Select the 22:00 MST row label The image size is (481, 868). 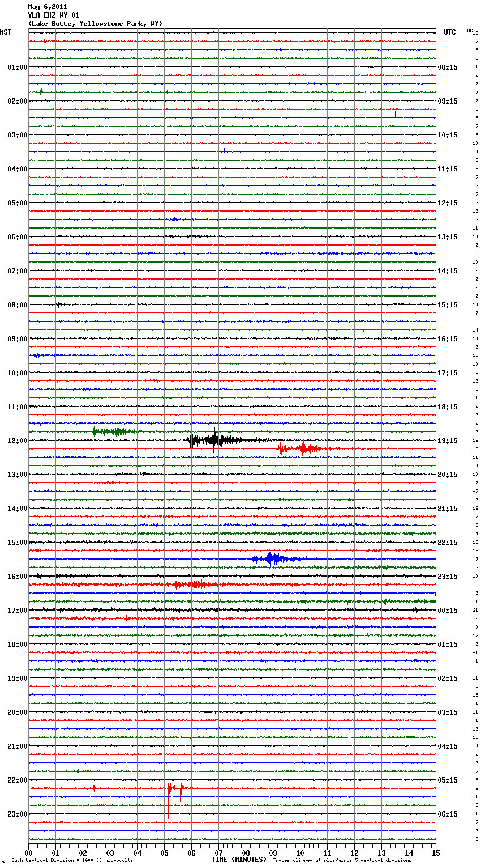(18, 780)
